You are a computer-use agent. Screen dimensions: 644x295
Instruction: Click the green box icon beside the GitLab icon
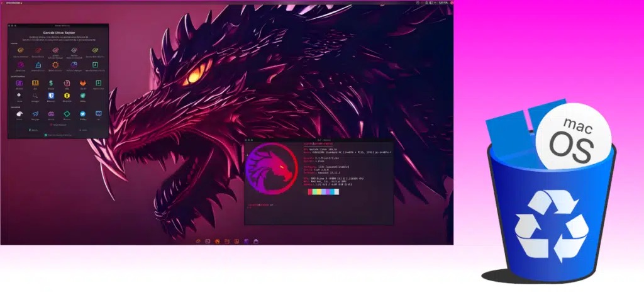[98, 83]
